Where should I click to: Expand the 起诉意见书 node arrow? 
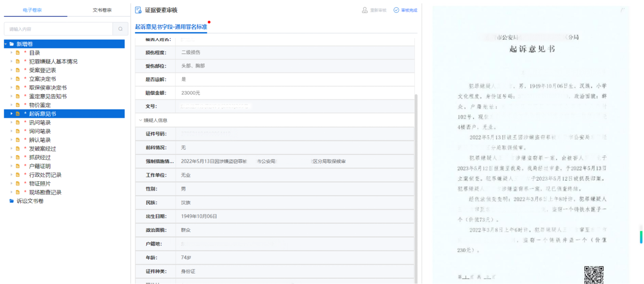click(11, 113)
